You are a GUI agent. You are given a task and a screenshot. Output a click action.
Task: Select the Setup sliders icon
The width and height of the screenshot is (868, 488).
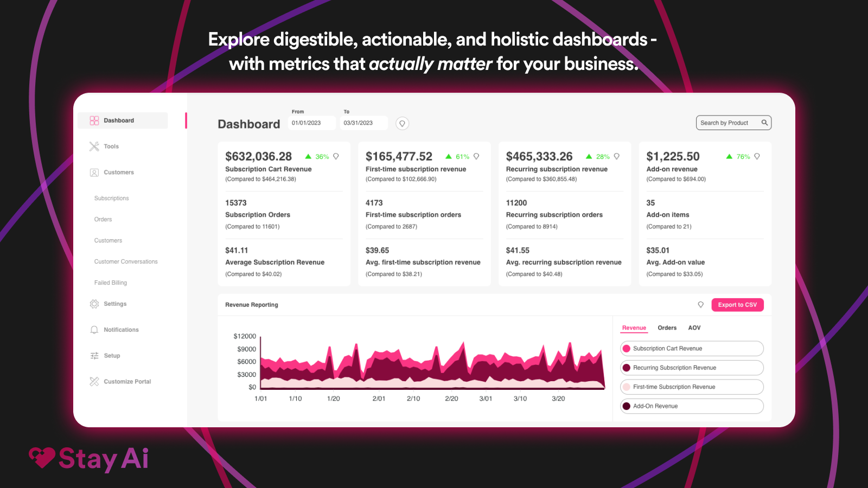93,355
